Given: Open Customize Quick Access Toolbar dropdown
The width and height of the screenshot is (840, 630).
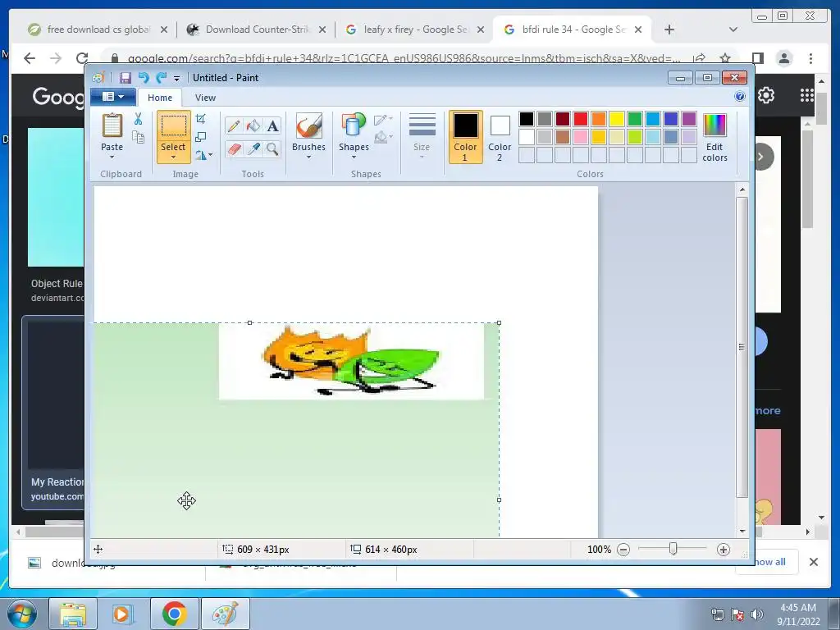Looking at the screenshot, I should 177,79.
